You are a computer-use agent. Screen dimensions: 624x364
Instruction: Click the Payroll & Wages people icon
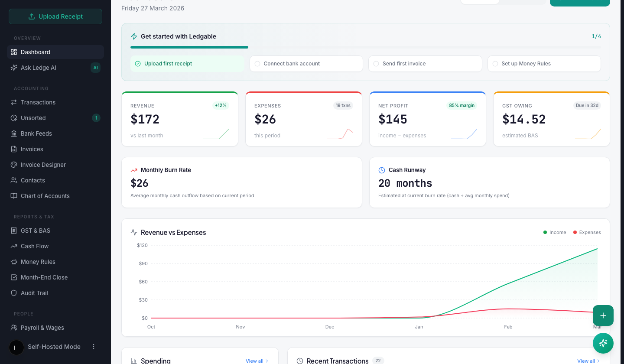[14, 328]
